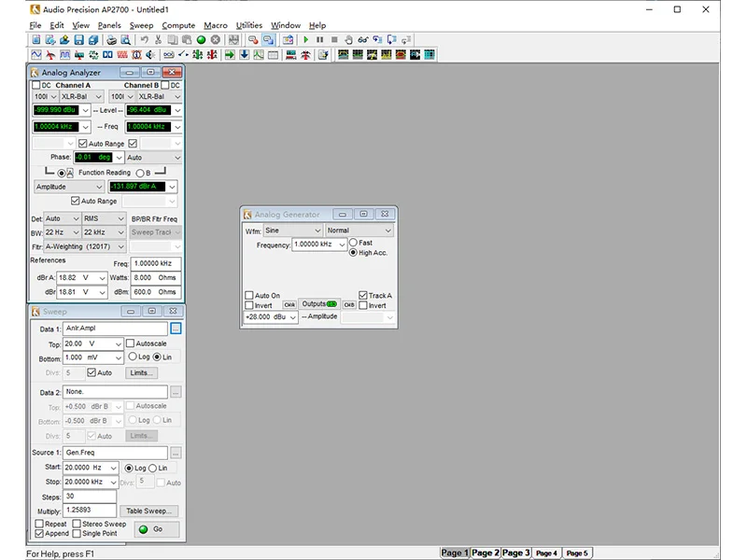Click the green ball Go toolbar icon
747x560 pixels.
201,40
